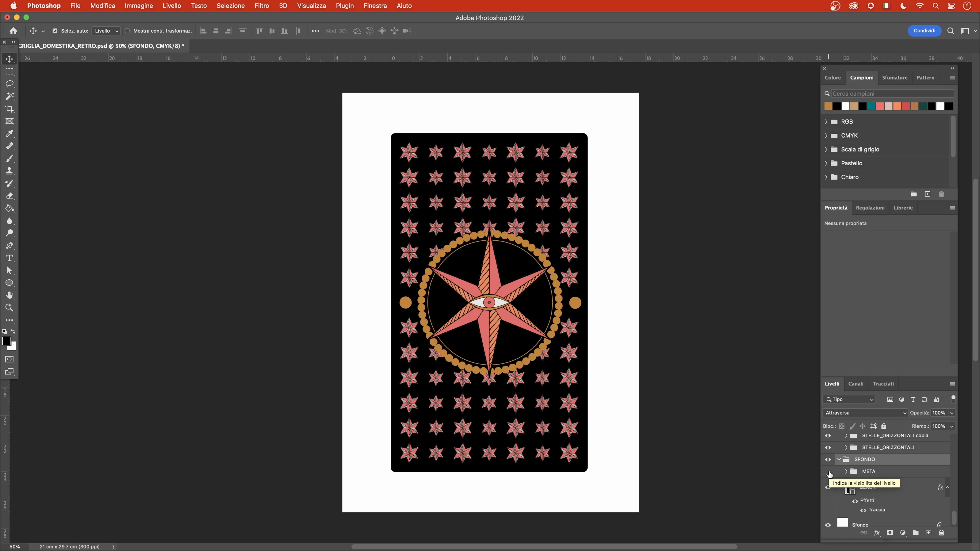
Task: Select the Eyedropper tool
Action: pos(9,133)
